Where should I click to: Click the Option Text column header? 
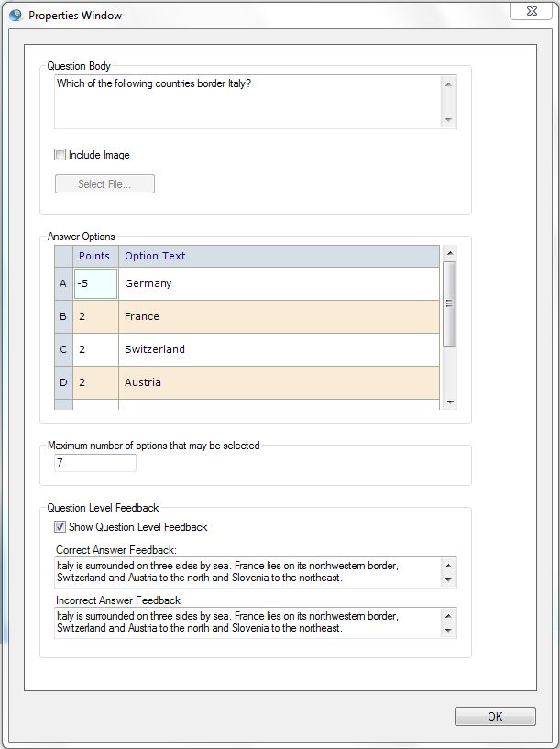[x=279, y=256]
